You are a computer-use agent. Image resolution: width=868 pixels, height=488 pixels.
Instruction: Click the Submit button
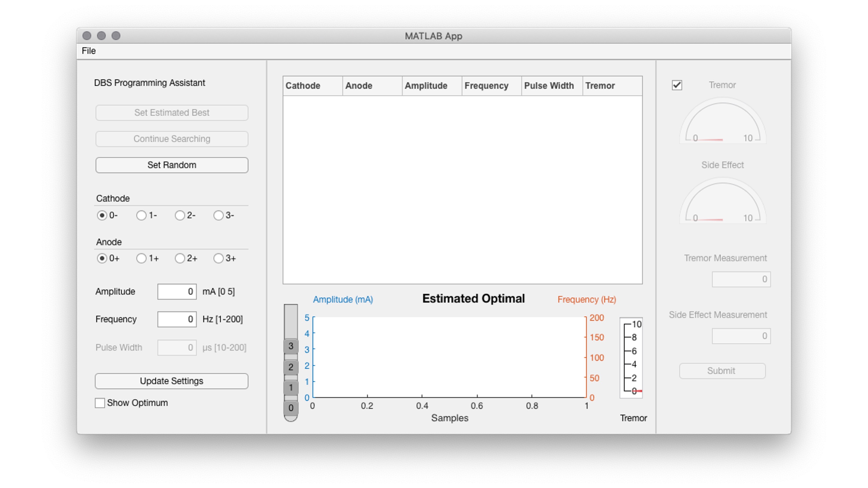click(722, 371)
